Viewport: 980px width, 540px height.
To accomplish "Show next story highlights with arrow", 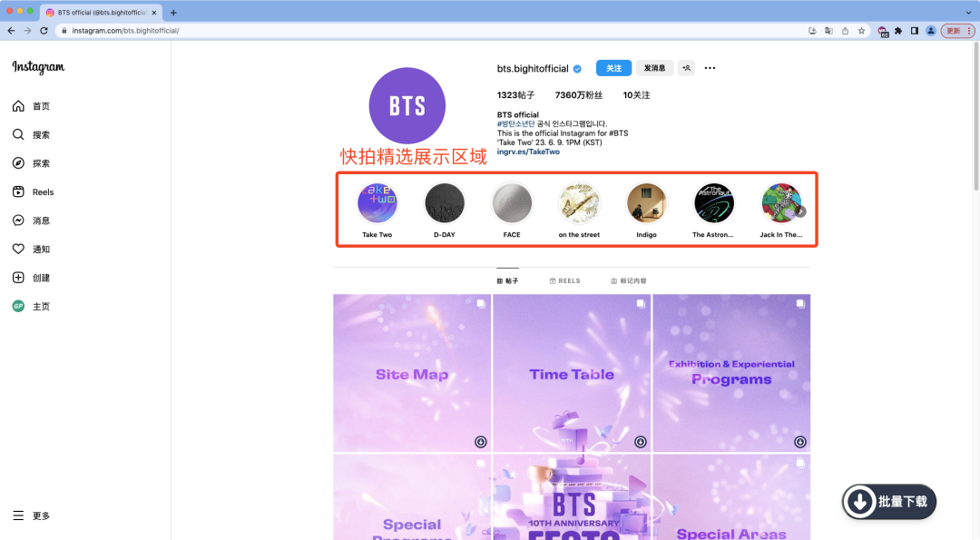I will point(800,211).
